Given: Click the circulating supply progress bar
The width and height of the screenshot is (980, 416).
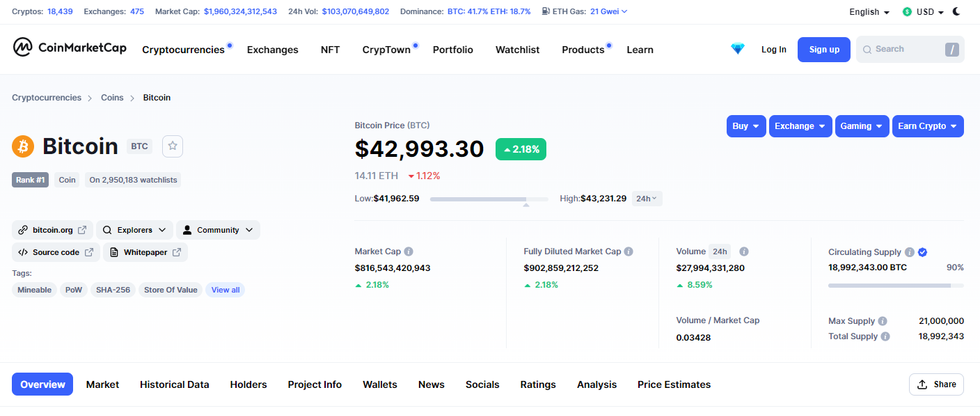Looking at the screenshot, I should [896, 285].
